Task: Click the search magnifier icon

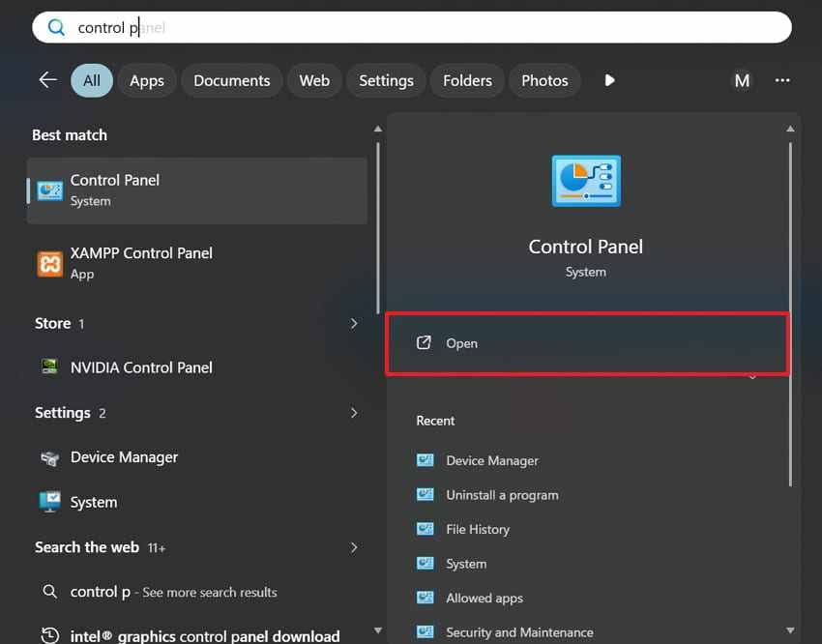Action: (x=56, y=27)
